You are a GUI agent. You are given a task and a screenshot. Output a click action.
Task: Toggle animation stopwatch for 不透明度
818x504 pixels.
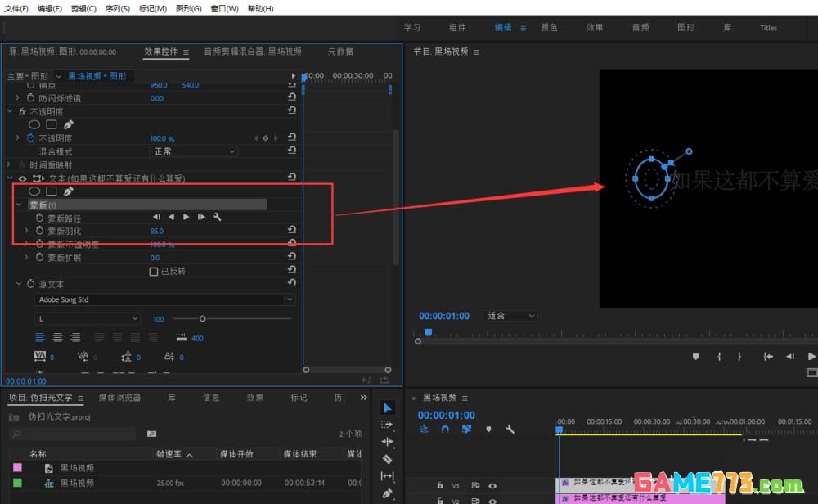point(31,137)
